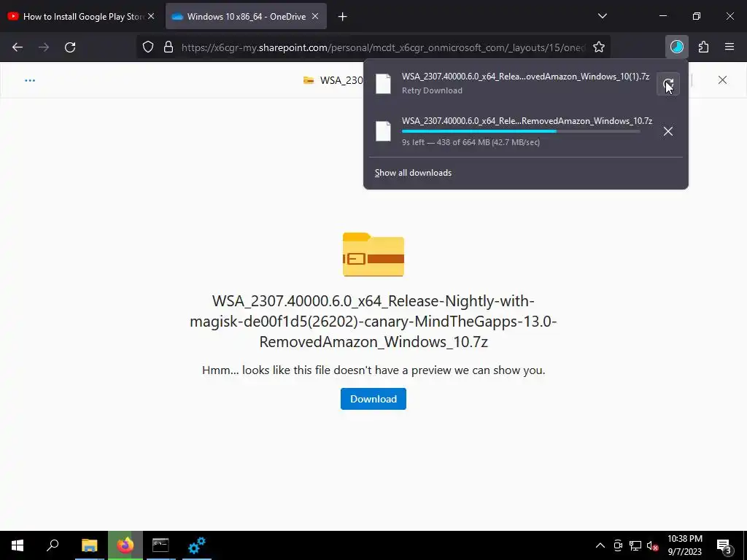Open the blue gears taskbar app

(196, 545)
